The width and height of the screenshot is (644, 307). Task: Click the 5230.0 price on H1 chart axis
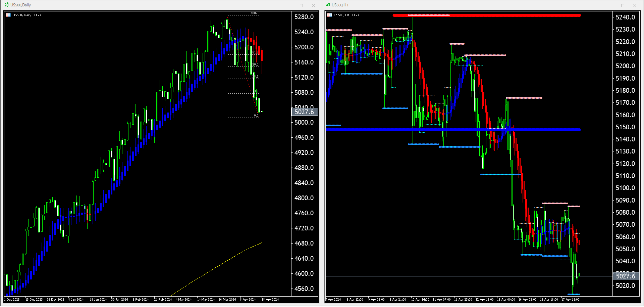[x=625, y=30]
